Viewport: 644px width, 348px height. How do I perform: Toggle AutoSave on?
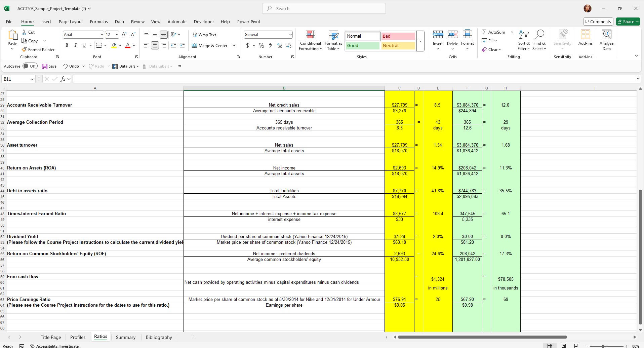(x=30, y=66)
